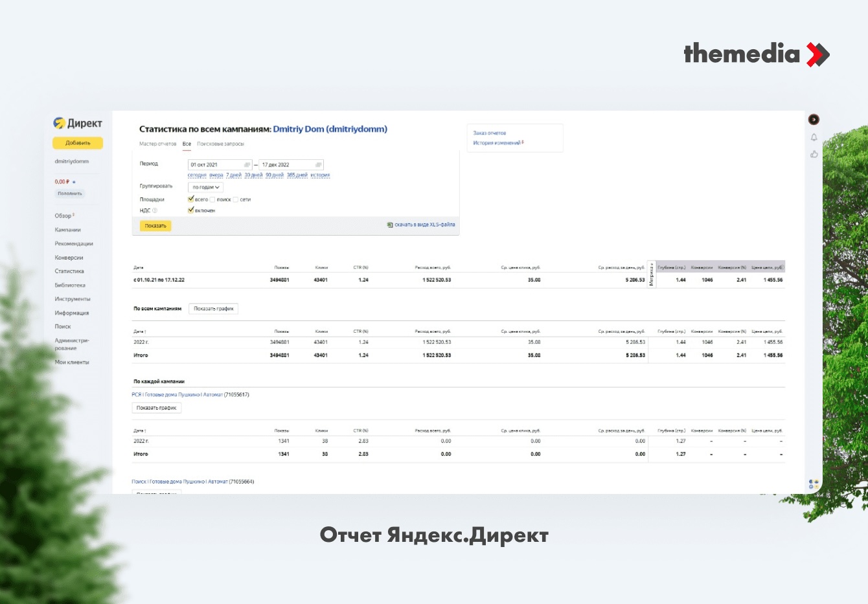Viewport: 868px width, 604px height.
Task: Open calendar icon in end date field
Action: tap(318, 164)
